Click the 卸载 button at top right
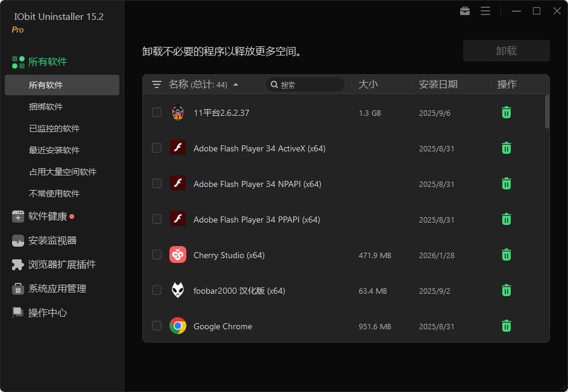The width and height of the screenshot is (568, 392). click(x=506, y=50)
